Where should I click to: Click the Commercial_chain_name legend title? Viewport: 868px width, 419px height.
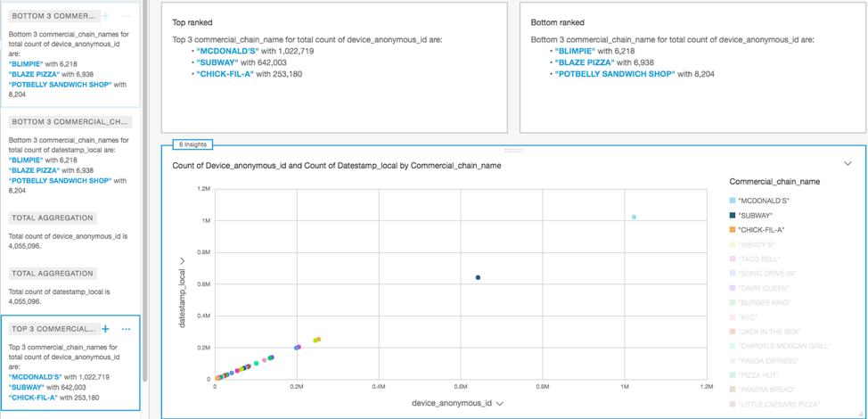(774, 182)
